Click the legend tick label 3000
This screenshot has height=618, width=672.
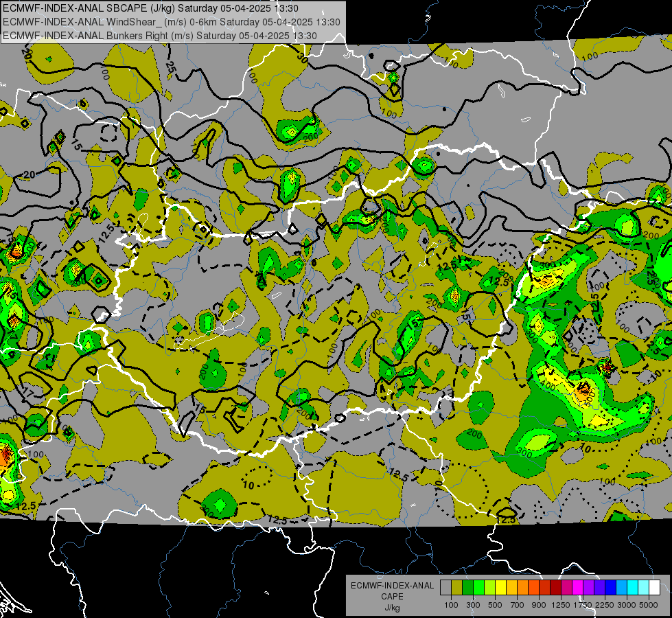point(627,605)
